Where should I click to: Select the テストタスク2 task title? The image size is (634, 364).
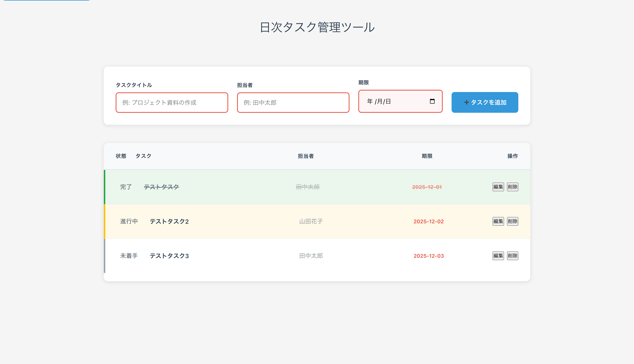(169, 221)
